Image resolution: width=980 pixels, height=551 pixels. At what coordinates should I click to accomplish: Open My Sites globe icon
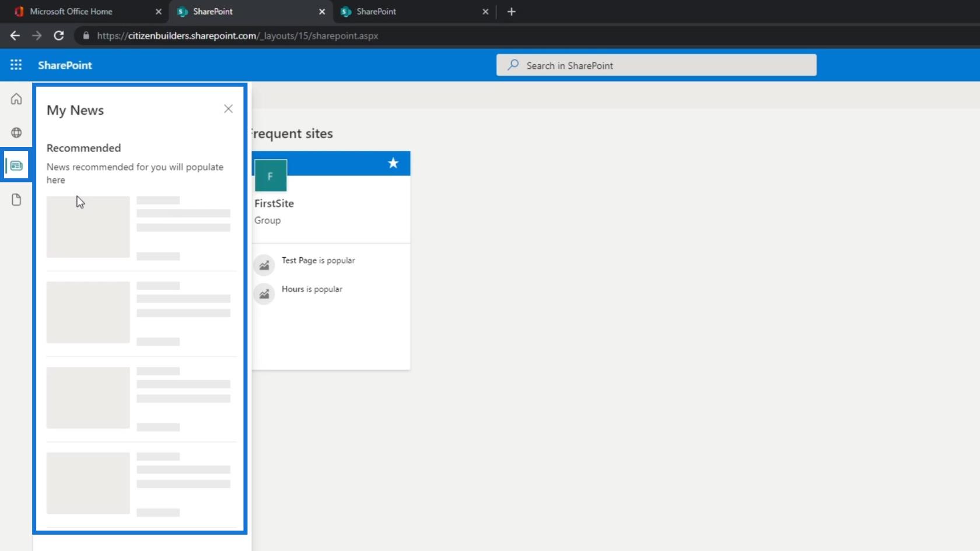tap(16, 132)
